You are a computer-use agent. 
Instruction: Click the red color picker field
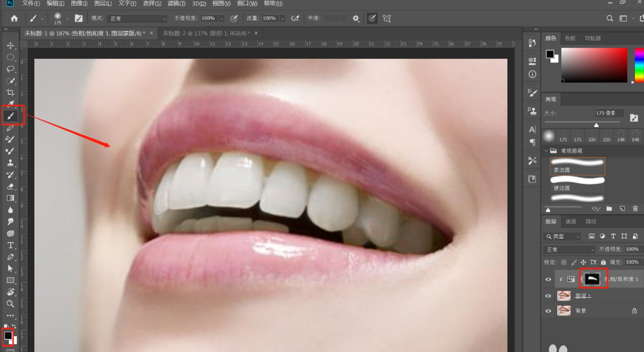click(594, 65)
